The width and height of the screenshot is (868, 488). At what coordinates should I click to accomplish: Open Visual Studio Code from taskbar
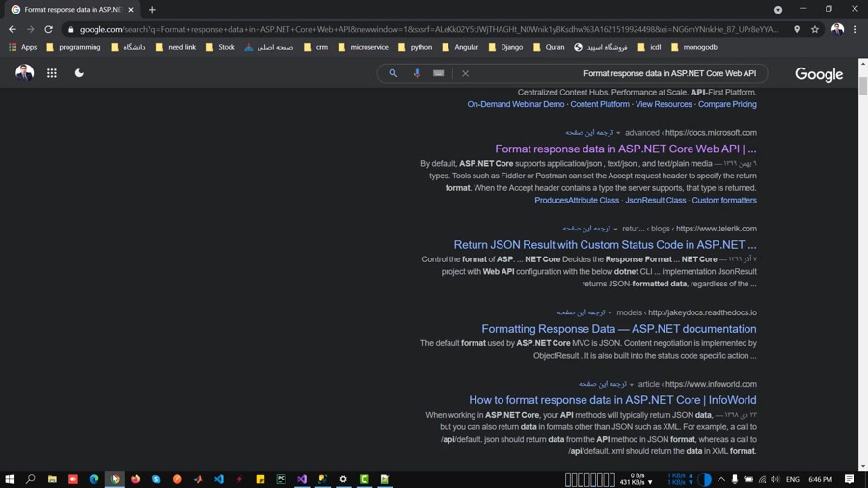click(219, 479)
